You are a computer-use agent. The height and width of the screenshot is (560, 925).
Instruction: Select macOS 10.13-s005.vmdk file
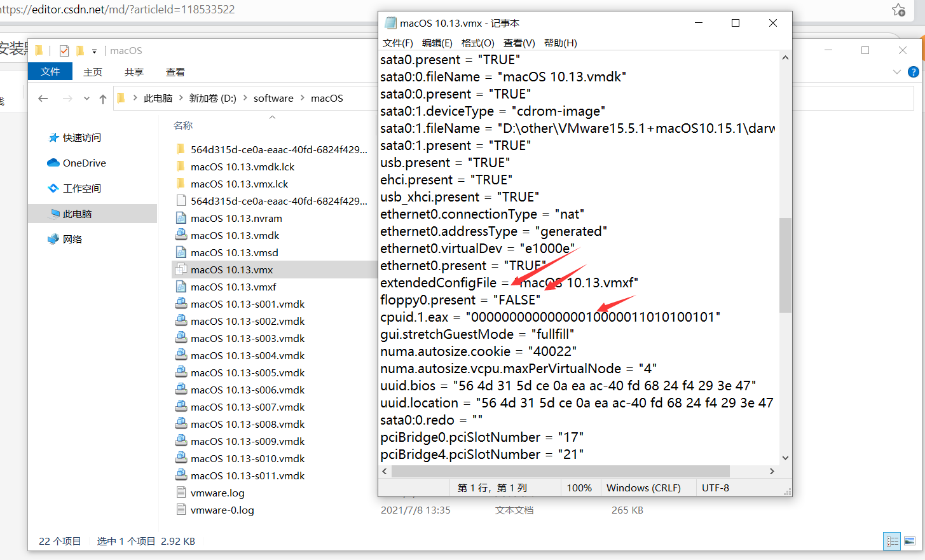pyautogui.click(x=247, y=372)
